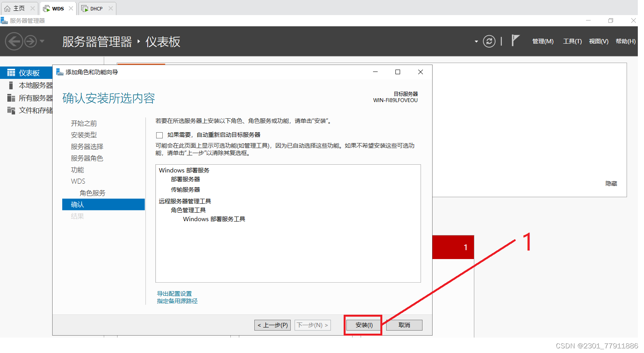Click the 安装(I) button
This screenshot has height=353, width=644.
coord(364,325)
